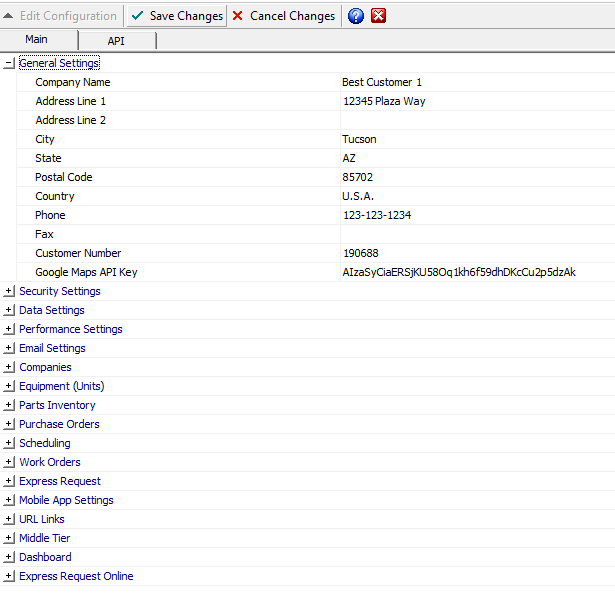Expand the Mobile App Settings section

coord(9,500)
